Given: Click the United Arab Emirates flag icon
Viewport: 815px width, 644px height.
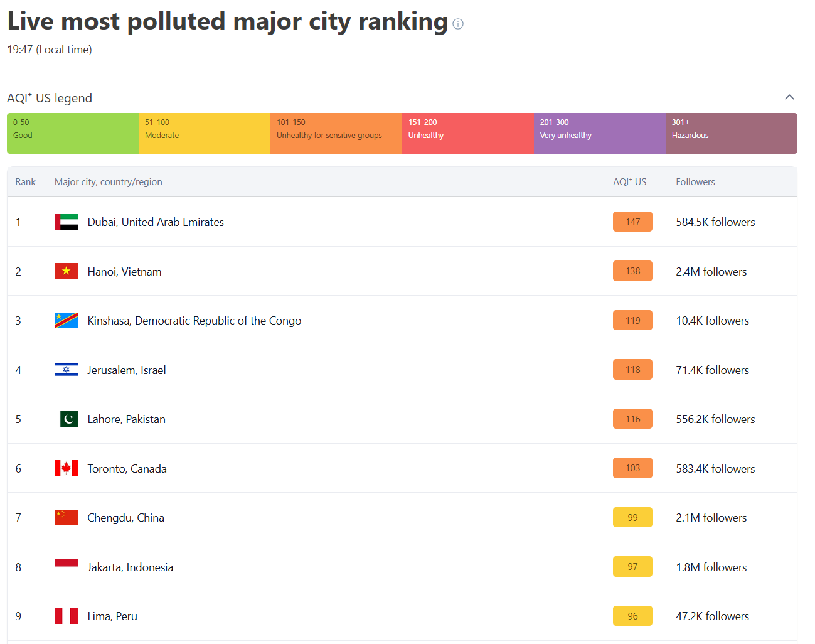Looking at the screenshot, I should [66, 222].
